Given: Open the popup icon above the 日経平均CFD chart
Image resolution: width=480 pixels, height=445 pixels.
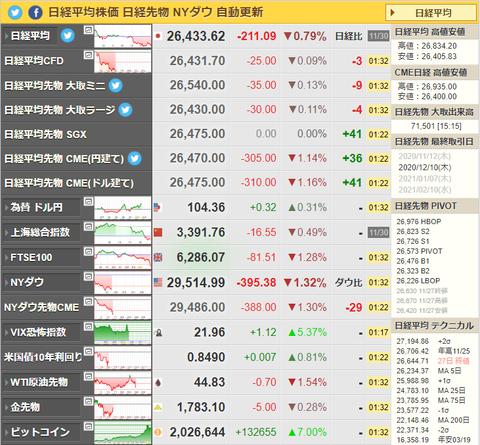Looking at the screenshot, I should [88, 55].
